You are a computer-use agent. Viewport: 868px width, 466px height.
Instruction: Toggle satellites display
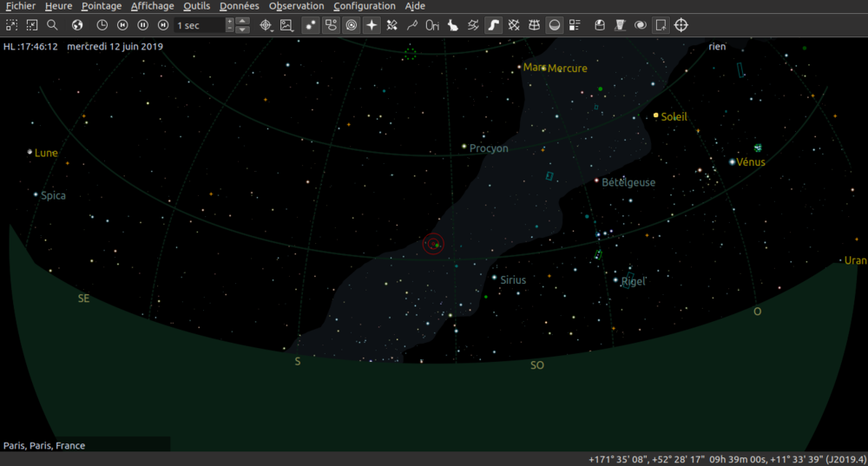392,25
